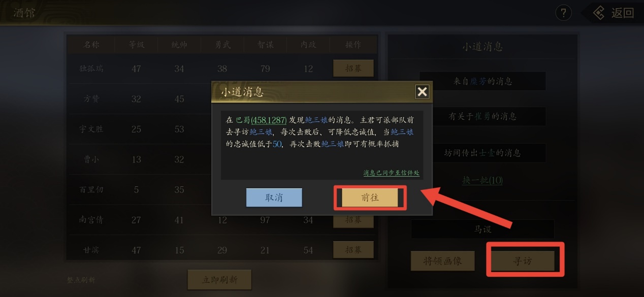This screenshot has height=297, width=644.
Task: Click the 马谡 name input field
Action: (x=482, y=229)
